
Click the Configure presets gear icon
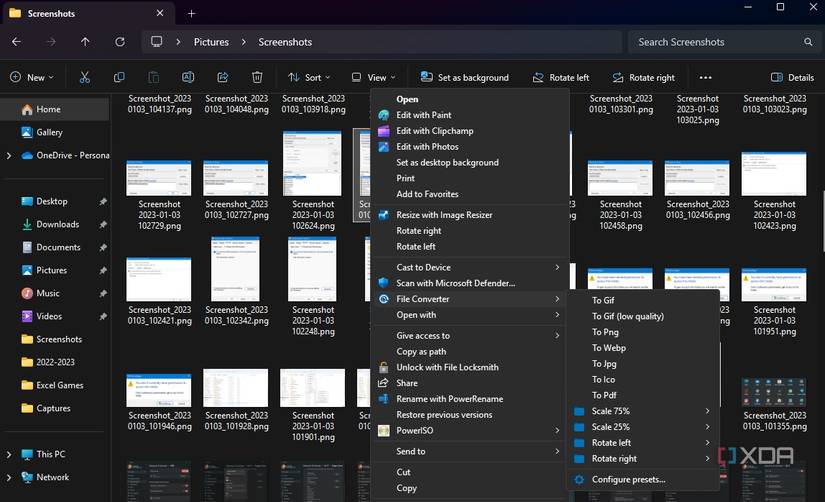point(579,479)
